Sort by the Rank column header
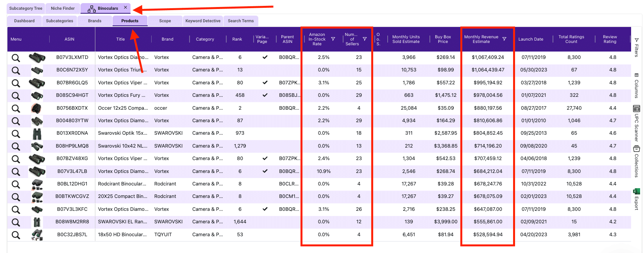This screenshot has height=253, width=644. click(237, 39)
